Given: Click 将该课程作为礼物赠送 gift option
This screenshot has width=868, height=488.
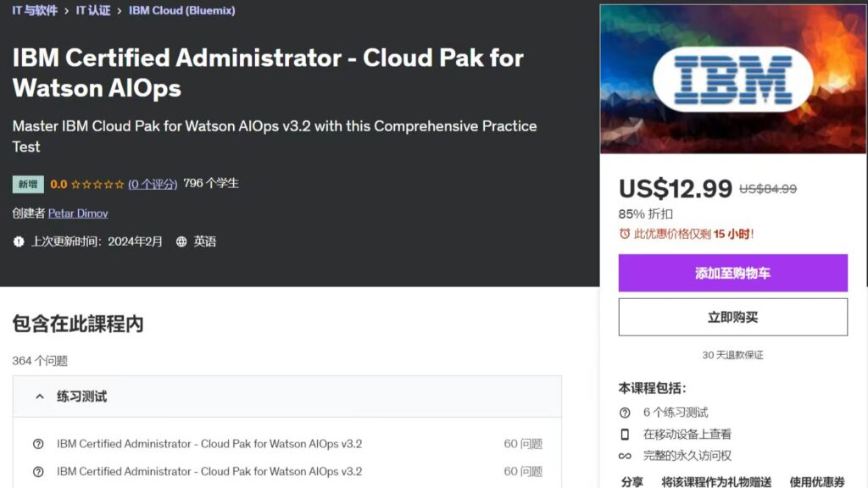Looking at the screenshot, I should point(716,481).
